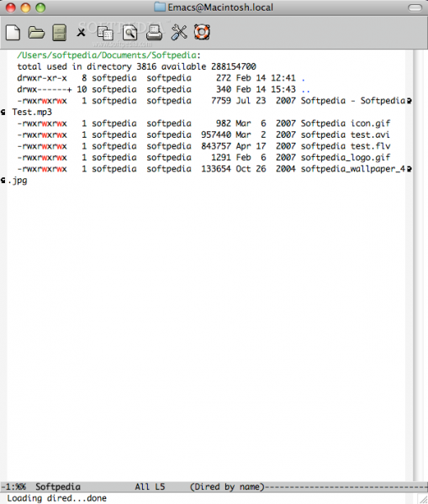
Task: Select the 'softpedia_logo.gif' file
Action: 346,158
